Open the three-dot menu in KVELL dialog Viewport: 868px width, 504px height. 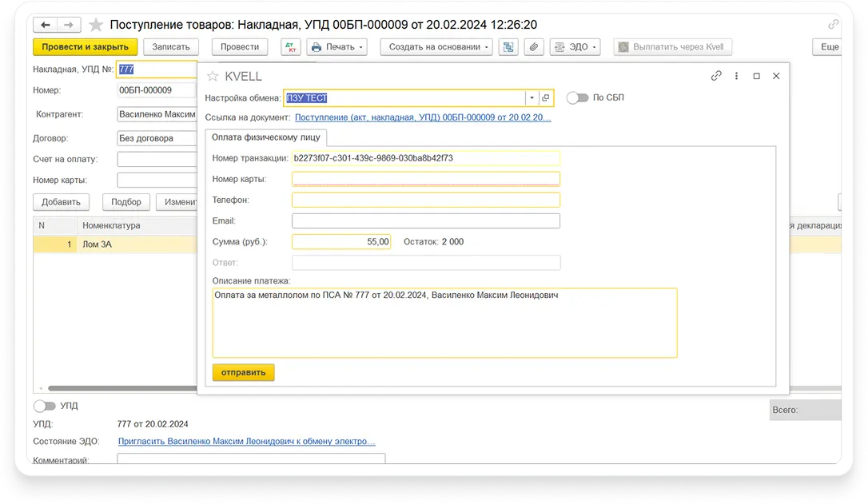(737, 77)
